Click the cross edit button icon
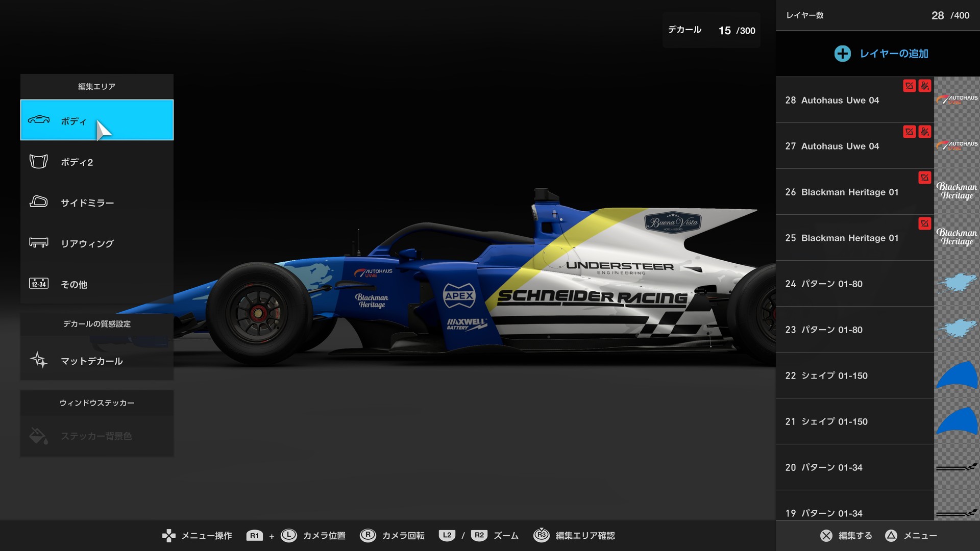 [826, 536]
